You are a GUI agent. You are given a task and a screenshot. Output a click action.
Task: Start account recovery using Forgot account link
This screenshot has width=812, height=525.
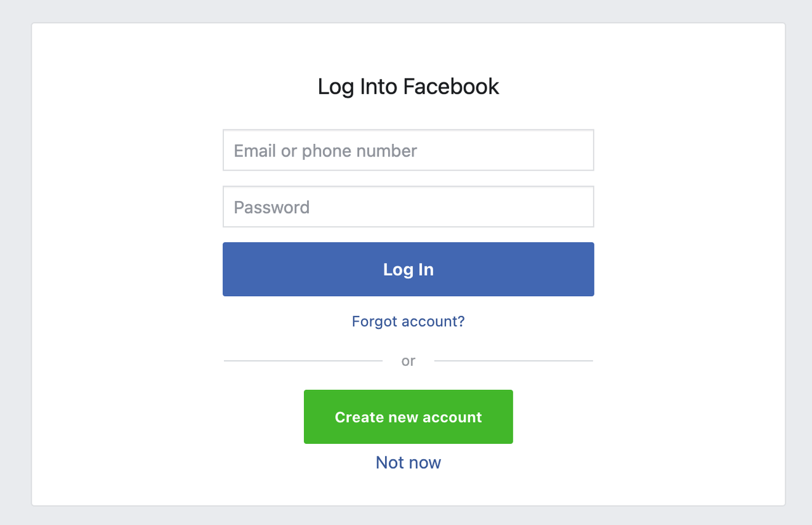tap(408, 321)
